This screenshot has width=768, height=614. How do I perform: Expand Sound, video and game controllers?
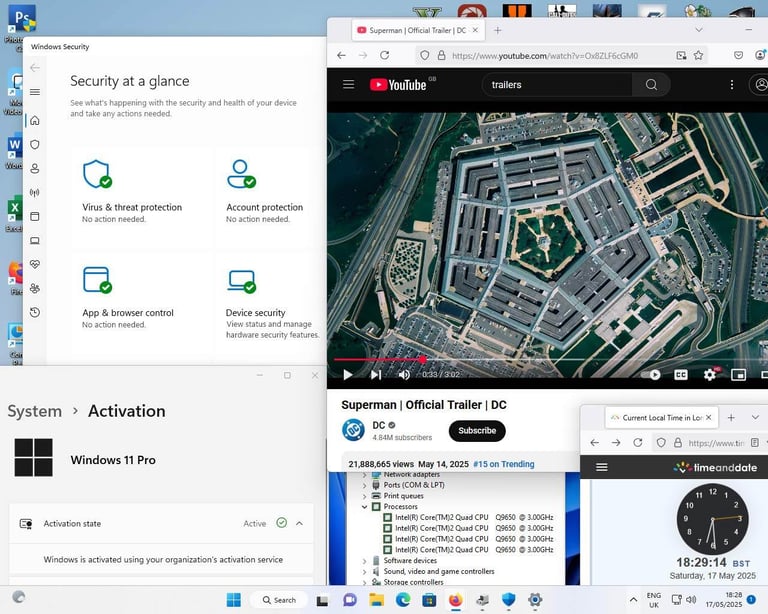click(364, 571)
